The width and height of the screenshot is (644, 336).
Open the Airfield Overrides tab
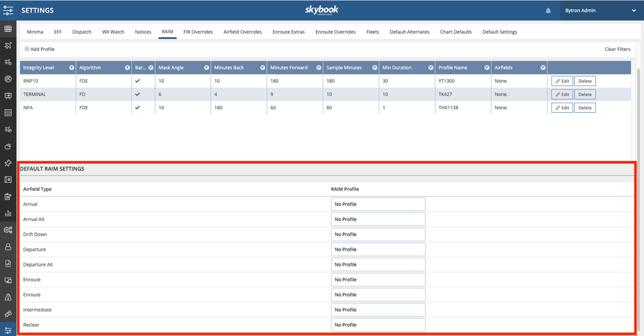tap(242, 32)
